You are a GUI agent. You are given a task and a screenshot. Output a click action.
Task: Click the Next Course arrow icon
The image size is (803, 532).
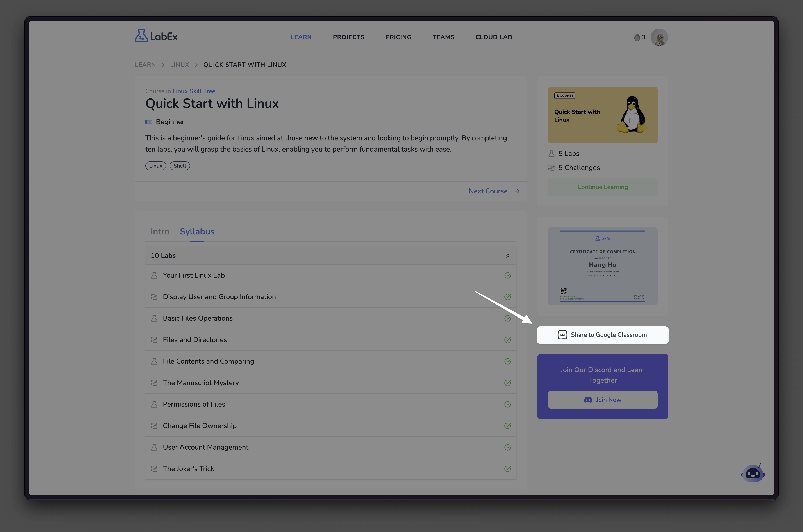pos(517,191)
